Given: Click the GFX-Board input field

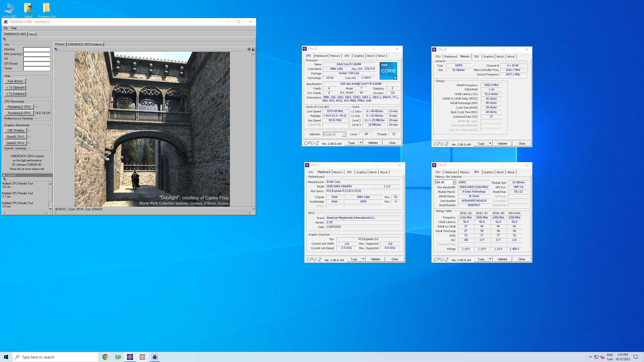Looking at the screenshot, I should [37, 64].
